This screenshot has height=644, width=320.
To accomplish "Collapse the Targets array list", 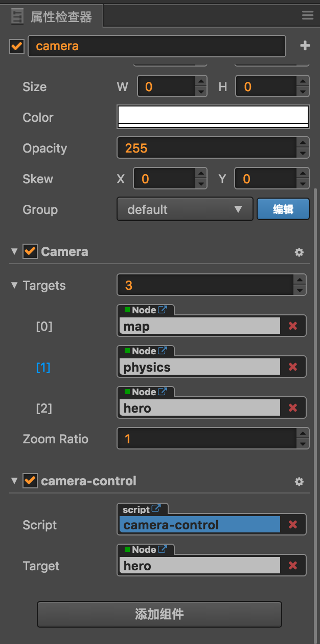I will tap(14, 285).
